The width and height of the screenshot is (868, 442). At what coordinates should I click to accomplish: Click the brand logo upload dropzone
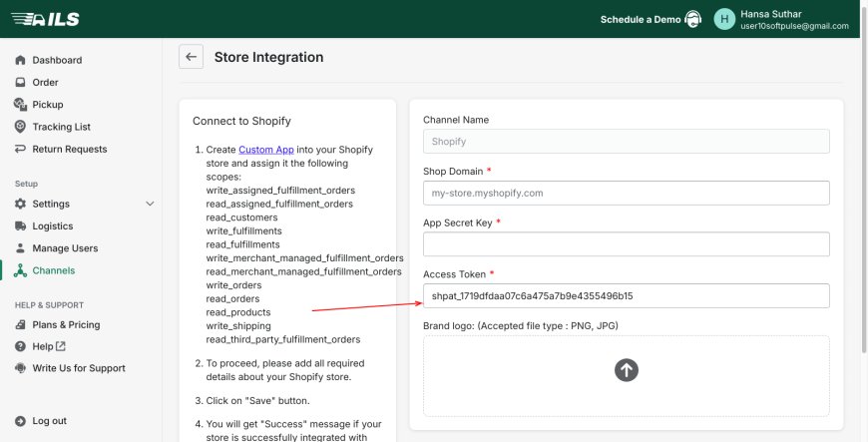[627, 376]
